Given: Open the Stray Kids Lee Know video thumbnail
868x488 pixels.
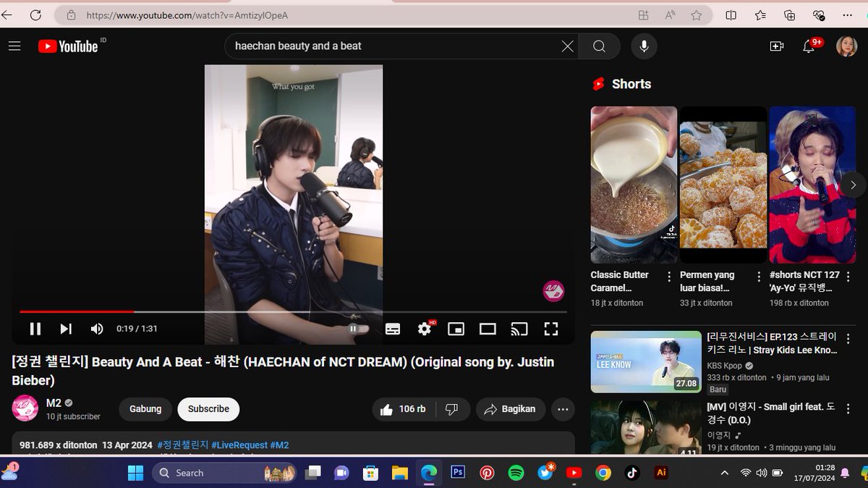Looking at the screenshot, I should click(x=646, y=361).
